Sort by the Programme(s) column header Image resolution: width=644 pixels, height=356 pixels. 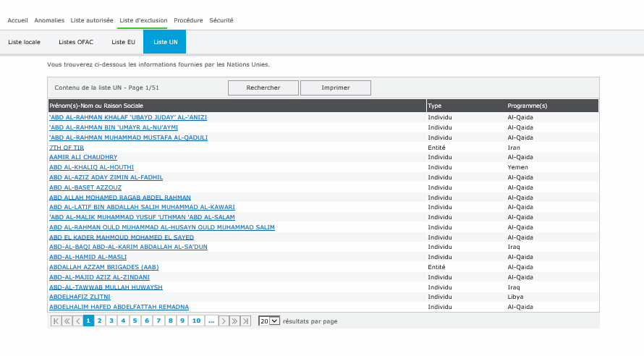(x=528, y=106)
